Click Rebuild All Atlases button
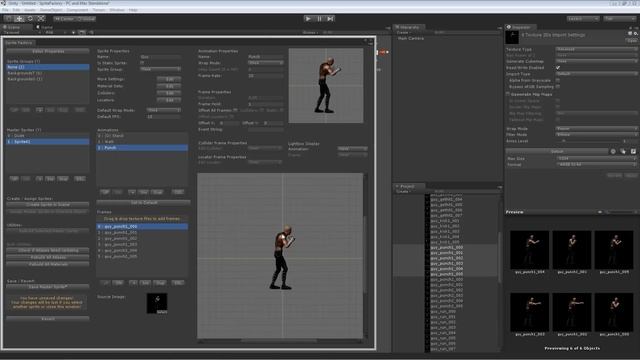The image size is (640, 360). coord(48,257)
